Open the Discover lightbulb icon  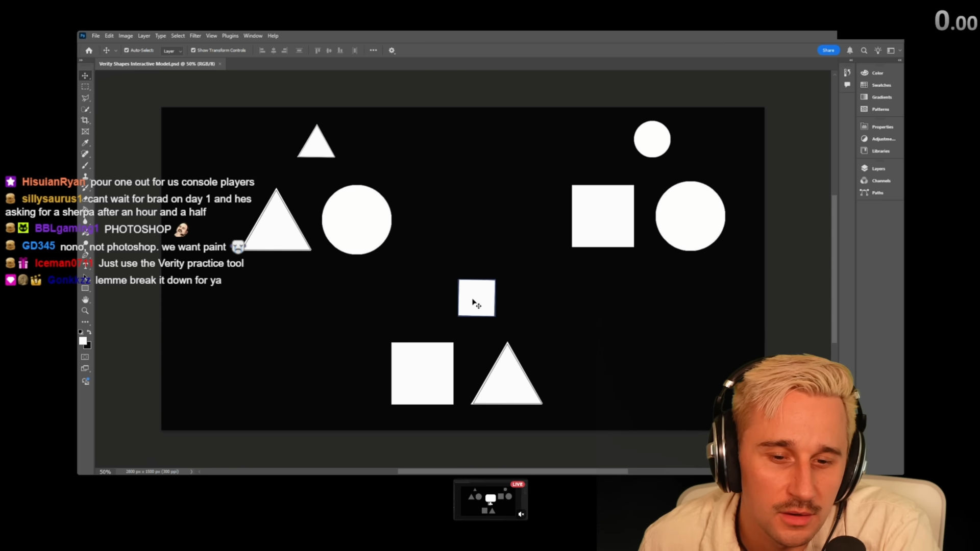[x=878, y=51]
